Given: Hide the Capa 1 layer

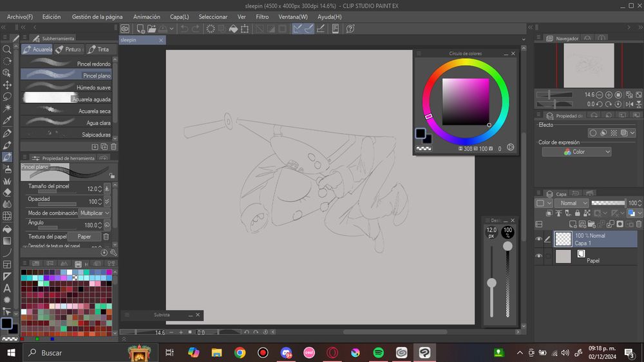Looking at the screenshot, I should pyautogui.click(x=539, y=239).
